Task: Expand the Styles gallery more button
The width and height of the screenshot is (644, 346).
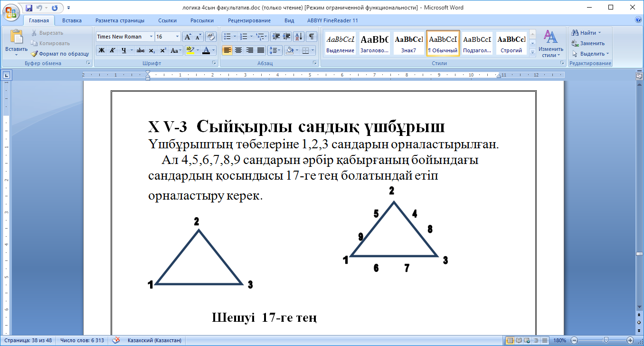Action: 533,52
